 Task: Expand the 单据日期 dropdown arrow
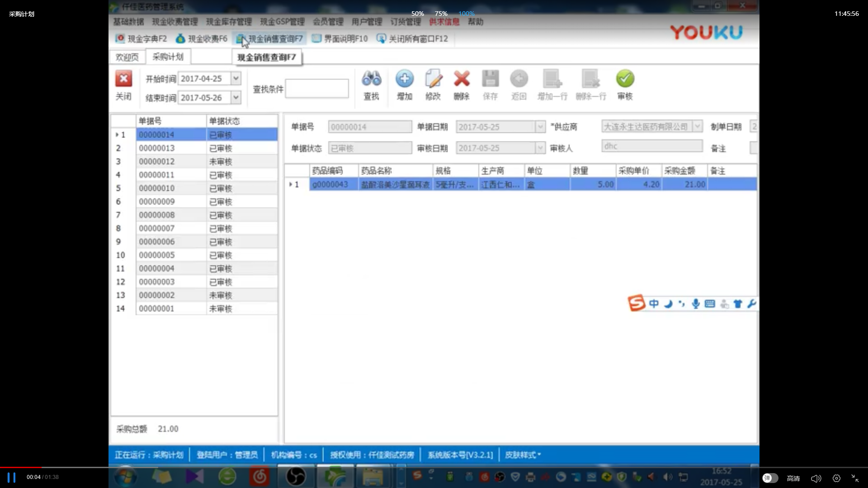pyautogui.click(x=540, y=127)
